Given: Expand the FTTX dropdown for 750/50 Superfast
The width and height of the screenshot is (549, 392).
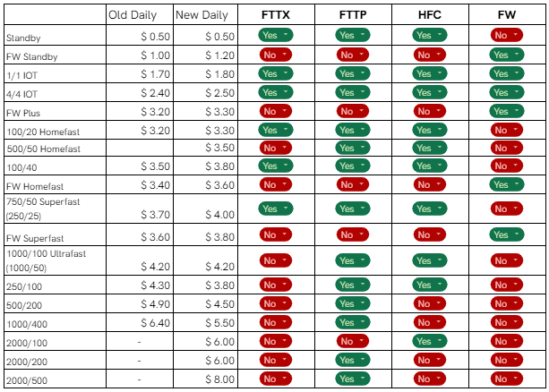Looking at the screenshot, I should coord(275,209).
